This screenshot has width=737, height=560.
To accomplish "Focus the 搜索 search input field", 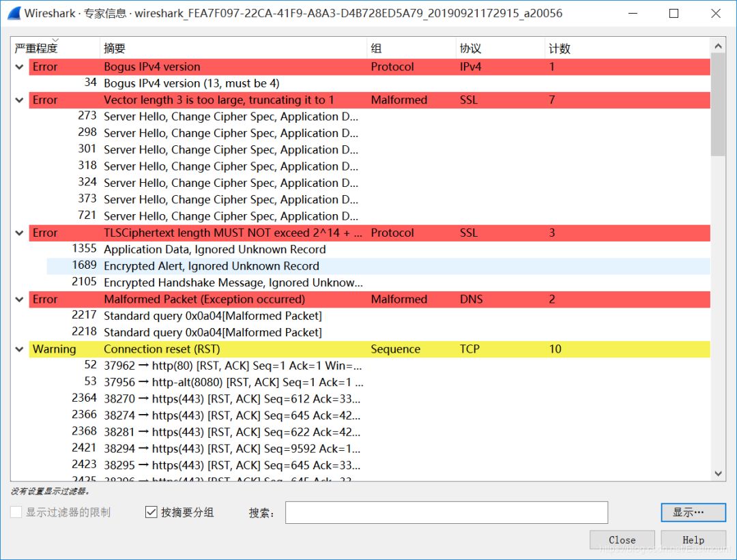I will pos(446,512).
